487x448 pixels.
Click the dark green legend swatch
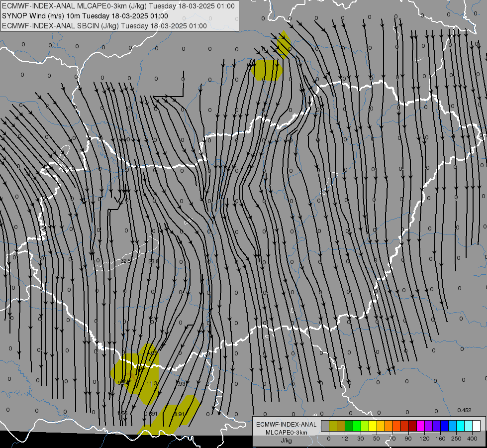click(x=349, y=426)
